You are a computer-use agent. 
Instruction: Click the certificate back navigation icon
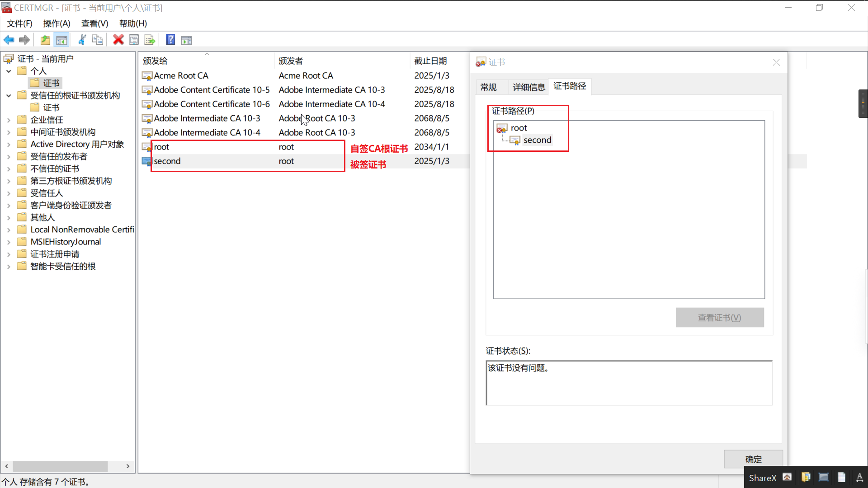tap(8, 39)
